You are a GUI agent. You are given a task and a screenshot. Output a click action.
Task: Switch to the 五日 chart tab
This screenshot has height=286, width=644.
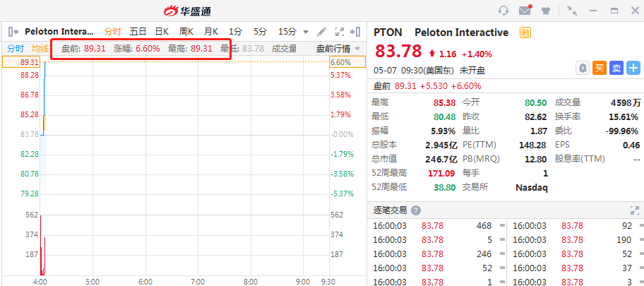tap(138, 32)
